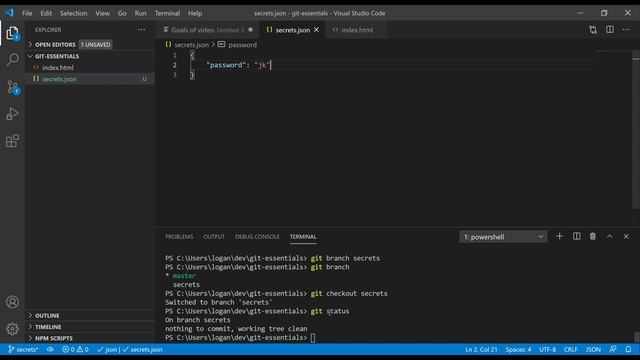640x360 pixels.
Task: Change line endings via CRLF
Action: click(571, 349)
